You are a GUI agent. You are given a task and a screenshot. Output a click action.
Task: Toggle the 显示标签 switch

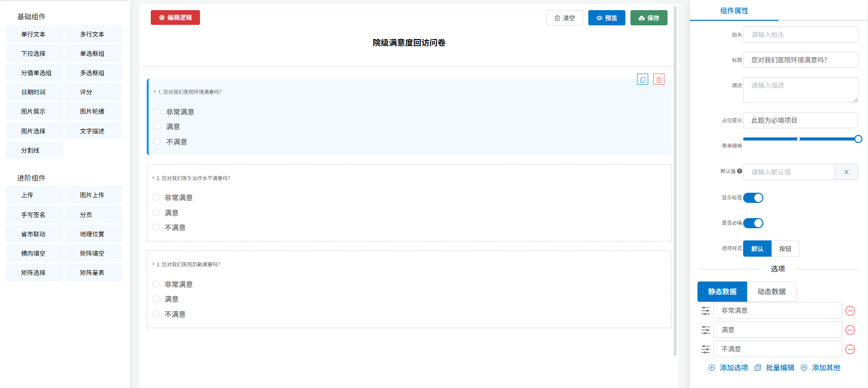(753, 198)
